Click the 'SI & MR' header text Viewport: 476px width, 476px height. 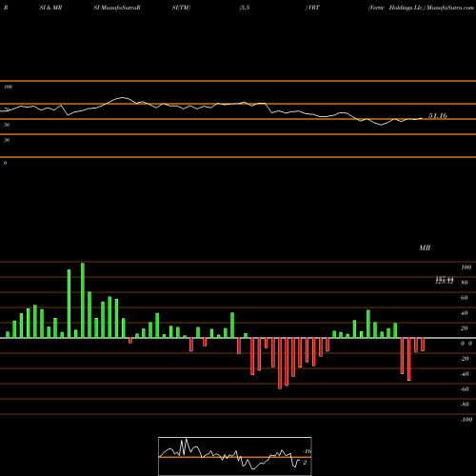click(50, 8)
